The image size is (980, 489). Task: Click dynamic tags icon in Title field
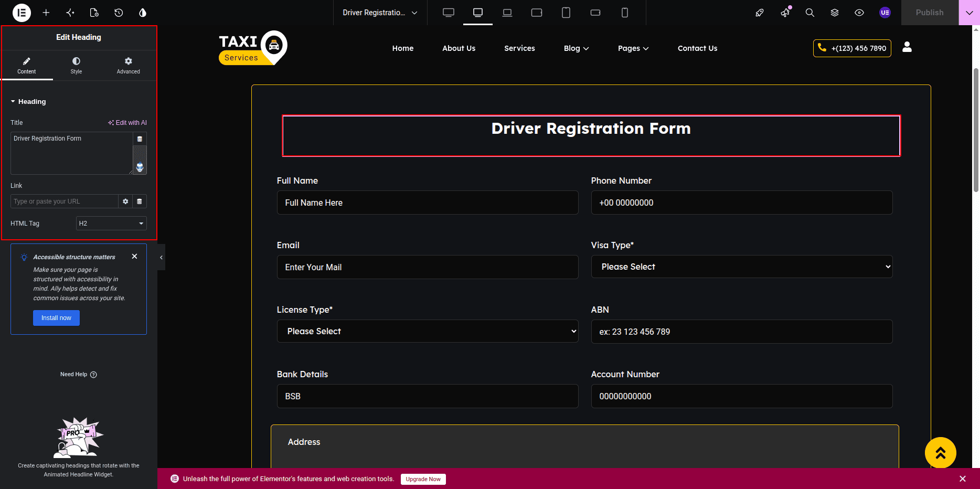pos(140,139)
